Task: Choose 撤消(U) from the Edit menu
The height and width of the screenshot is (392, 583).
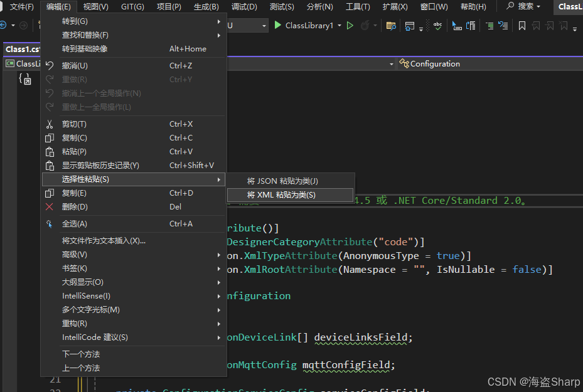Action: click(x=75, y=66)
